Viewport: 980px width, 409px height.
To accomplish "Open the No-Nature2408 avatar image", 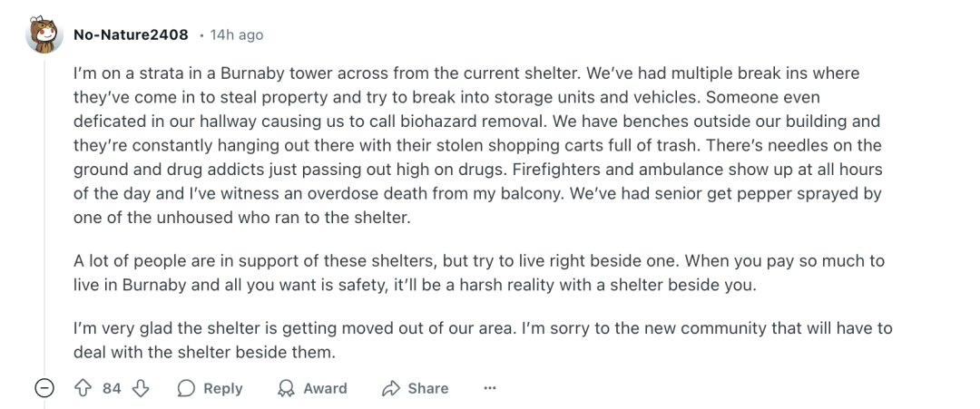I will point(44,35).
